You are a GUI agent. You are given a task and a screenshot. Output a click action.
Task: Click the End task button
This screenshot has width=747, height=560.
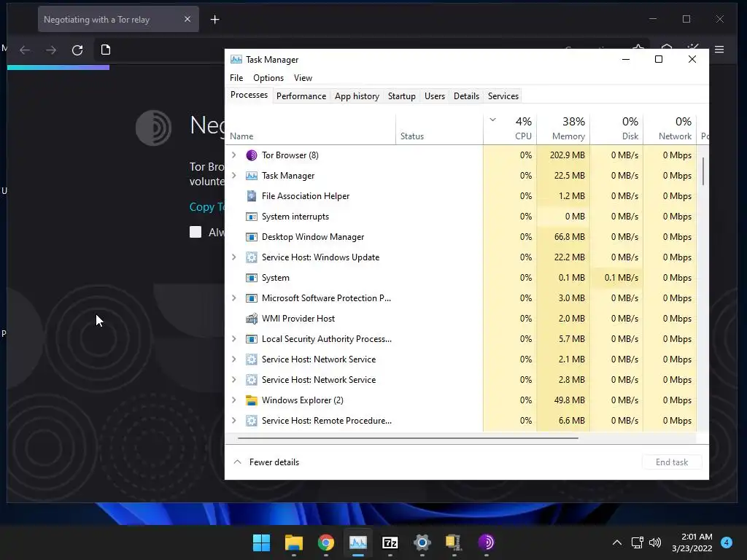(672, 462)
